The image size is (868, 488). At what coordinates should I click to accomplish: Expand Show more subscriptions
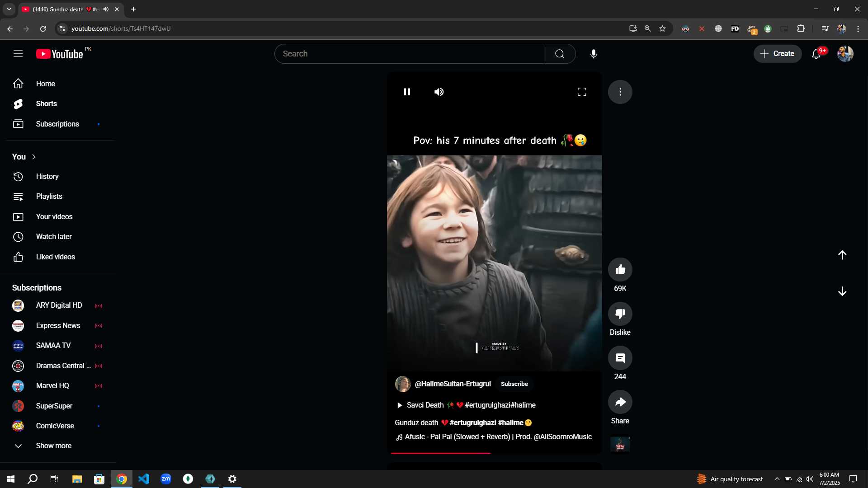click(x=57, y=446)
